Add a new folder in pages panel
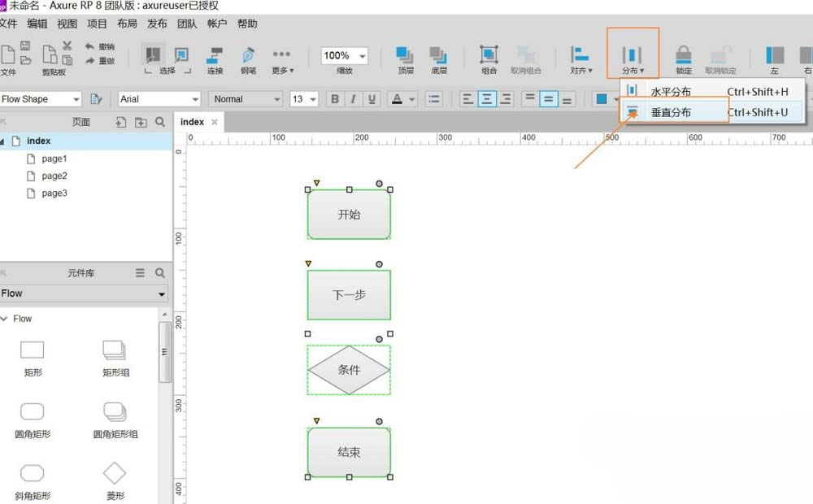 pyautogui.click(x=141, y=122)
